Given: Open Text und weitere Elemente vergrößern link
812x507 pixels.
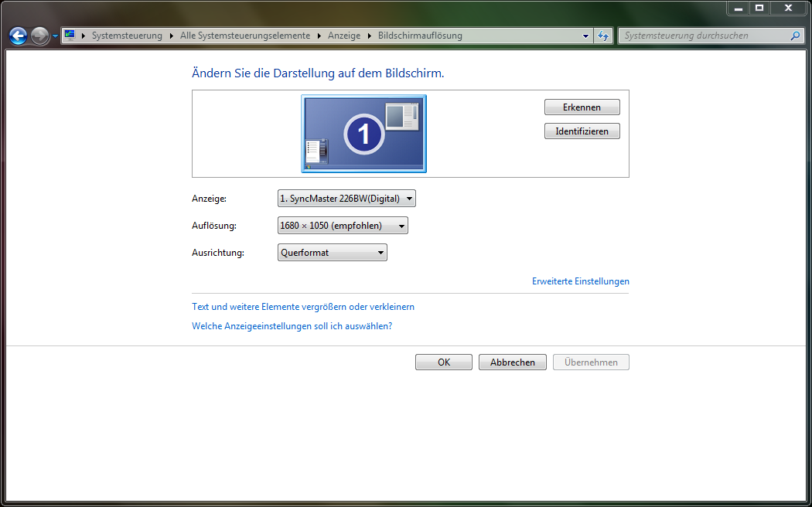Looking at the screenshot, I should pos(303,307).
